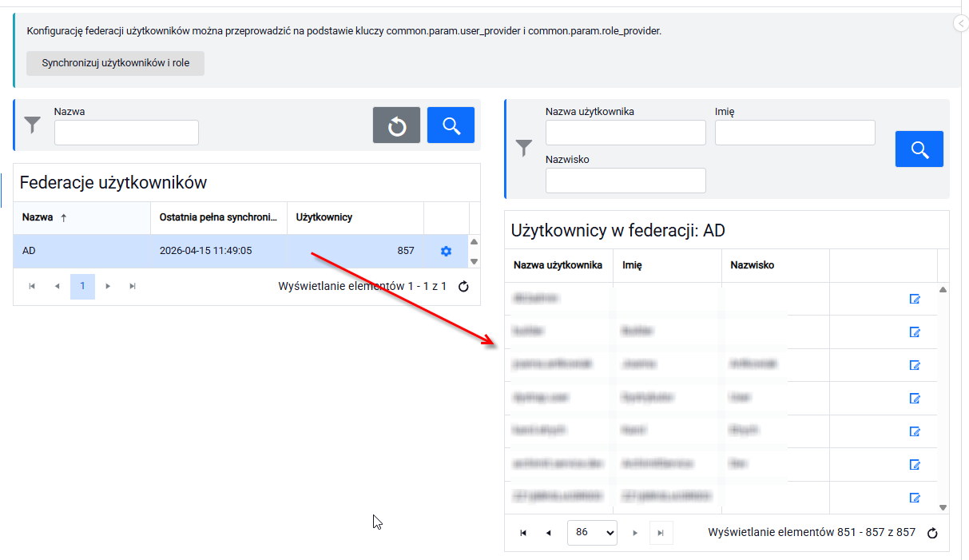Click the Nazwa użytkownika input field
This screenshot has width=969, height=560.
[x=625, y=133]
